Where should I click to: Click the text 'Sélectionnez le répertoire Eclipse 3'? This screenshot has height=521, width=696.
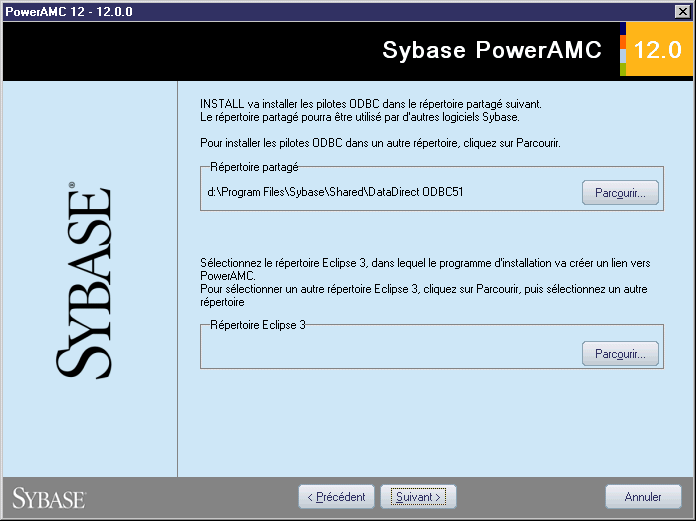(x=283, y=263)
